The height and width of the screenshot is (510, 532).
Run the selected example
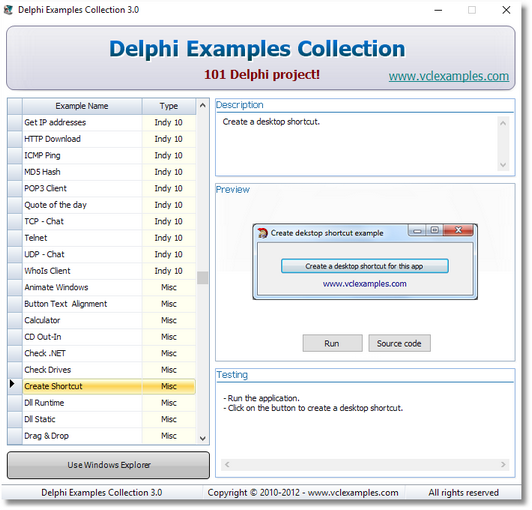coord(332,343)
